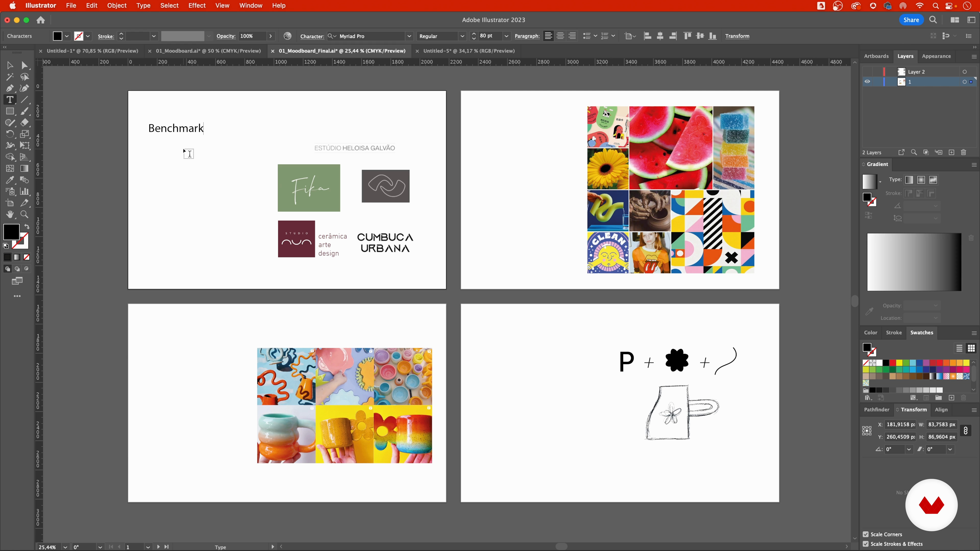Open the rotate angle dropdown in Transform

tap(909, 449)
